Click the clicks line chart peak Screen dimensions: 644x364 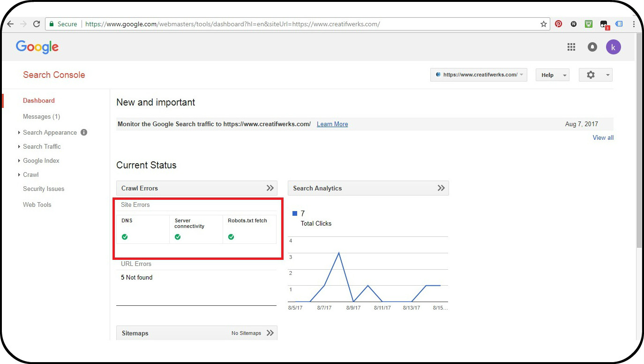tap(338, 253)
